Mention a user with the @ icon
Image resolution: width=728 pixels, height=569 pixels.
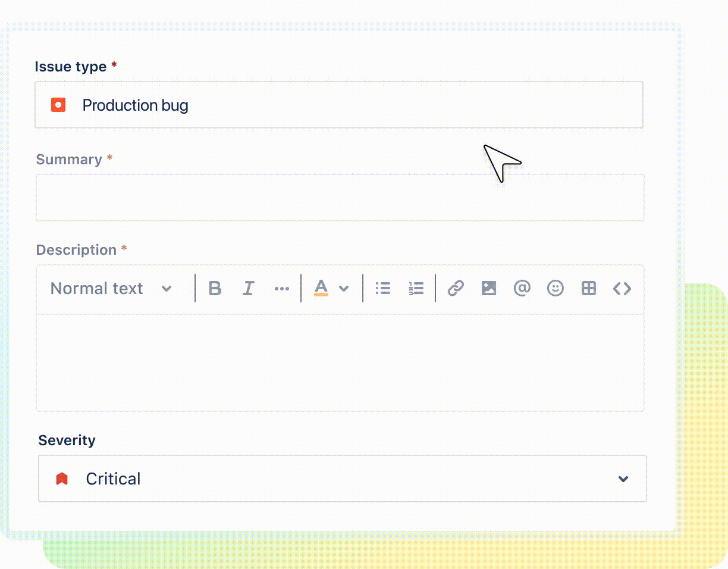[x=522, y=289]
